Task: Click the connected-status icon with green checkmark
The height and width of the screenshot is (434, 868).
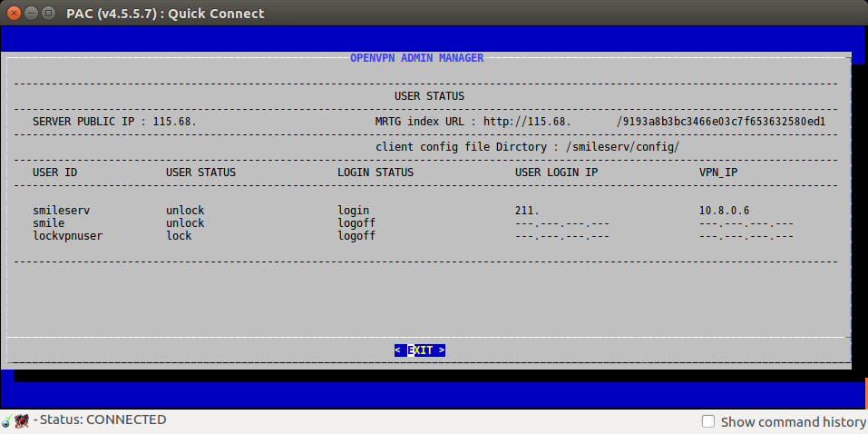Action: pos(6,420)
